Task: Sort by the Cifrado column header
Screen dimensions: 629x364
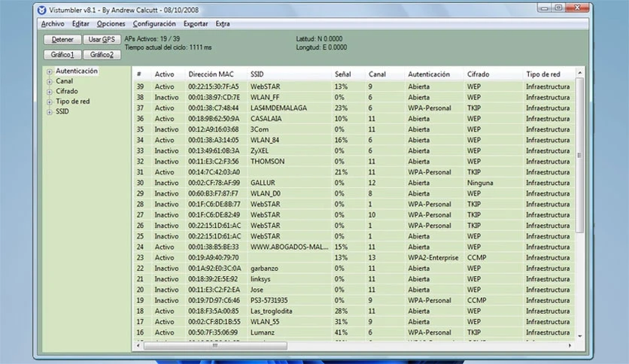Action: tap(493, 74)
